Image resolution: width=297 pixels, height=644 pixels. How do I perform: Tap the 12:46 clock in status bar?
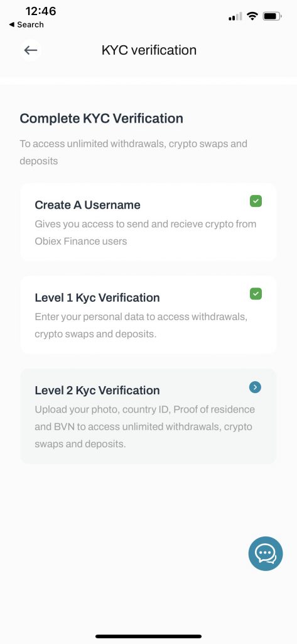click(x=41, y=11)
